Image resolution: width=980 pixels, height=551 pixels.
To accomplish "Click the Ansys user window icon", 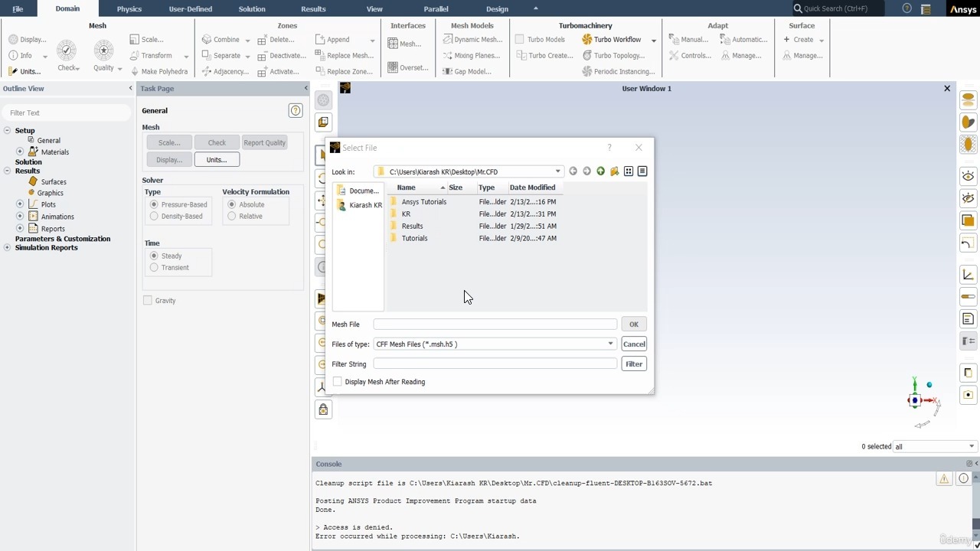I will click(345, 88).
